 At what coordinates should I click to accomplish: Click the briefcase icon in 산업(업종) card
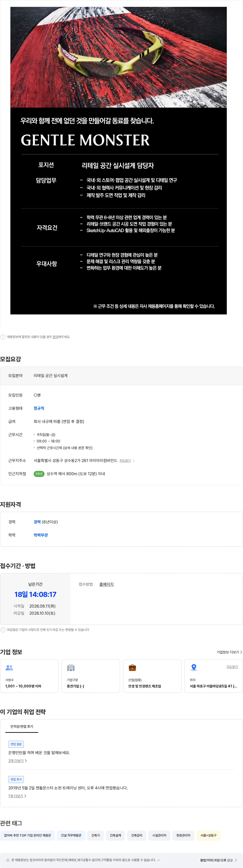[x=132, y=667]
